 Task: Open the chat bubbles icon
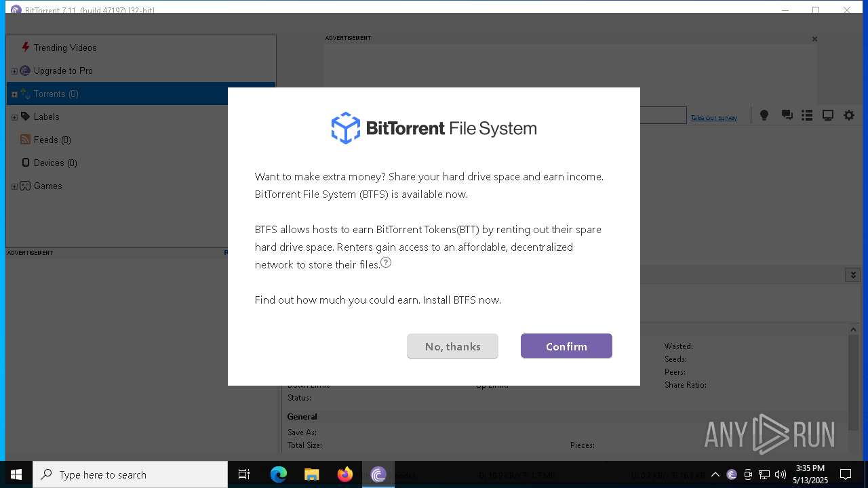click(787, 115)
